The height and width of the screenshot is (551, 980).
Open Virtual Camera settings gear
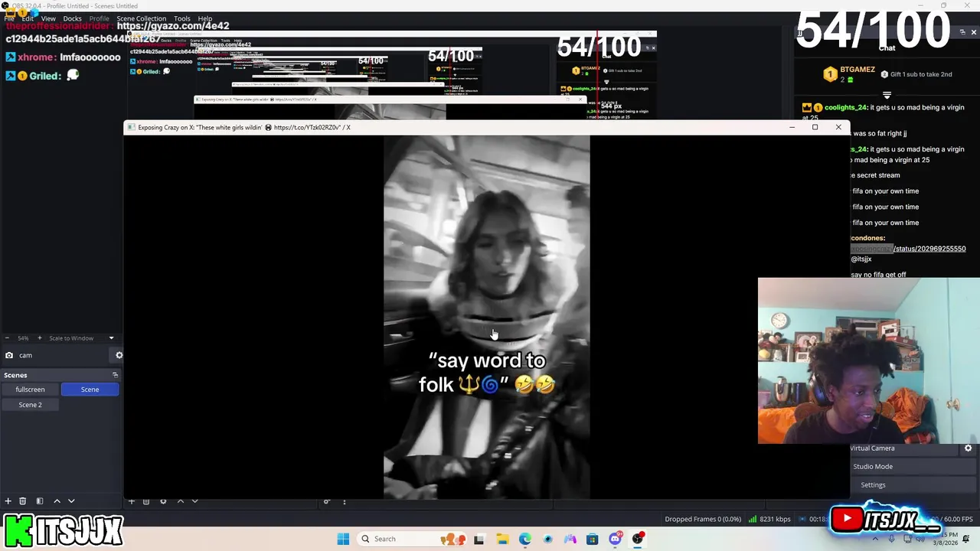coord(969,448)
